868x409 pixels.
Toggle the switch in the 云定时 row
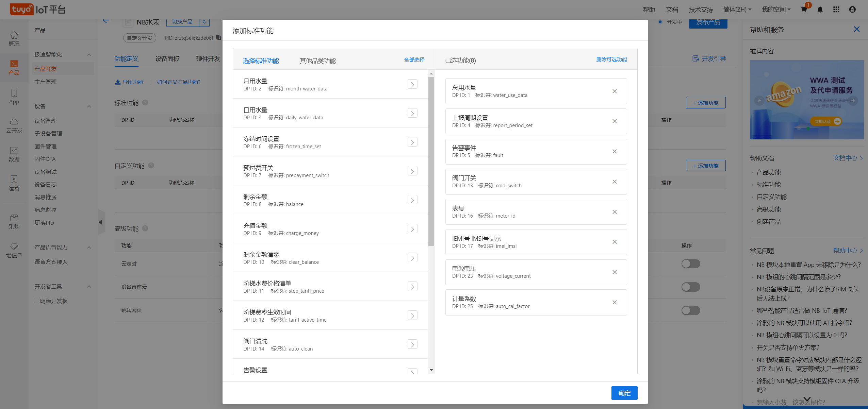(691, 263)
